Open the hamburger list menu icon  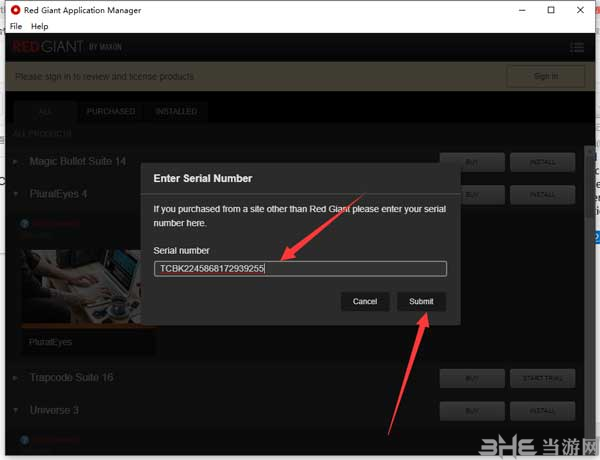pyautogui.click(x=577, y=47)
